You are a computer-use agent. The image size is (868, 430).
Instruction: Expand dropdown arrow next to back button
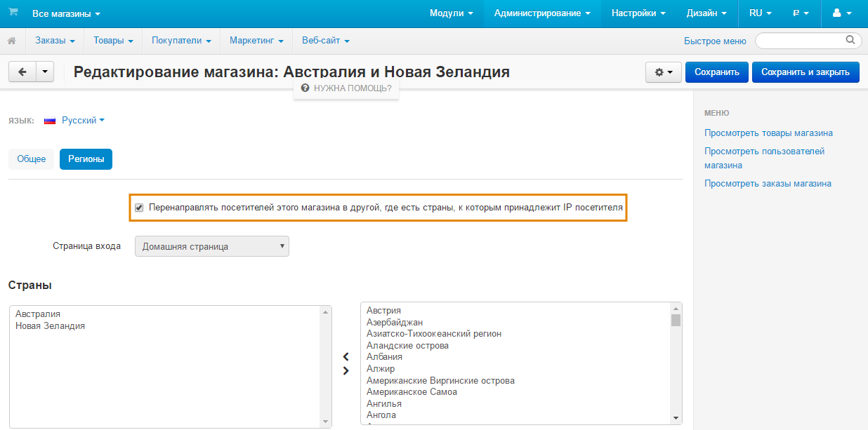(46, 72)
